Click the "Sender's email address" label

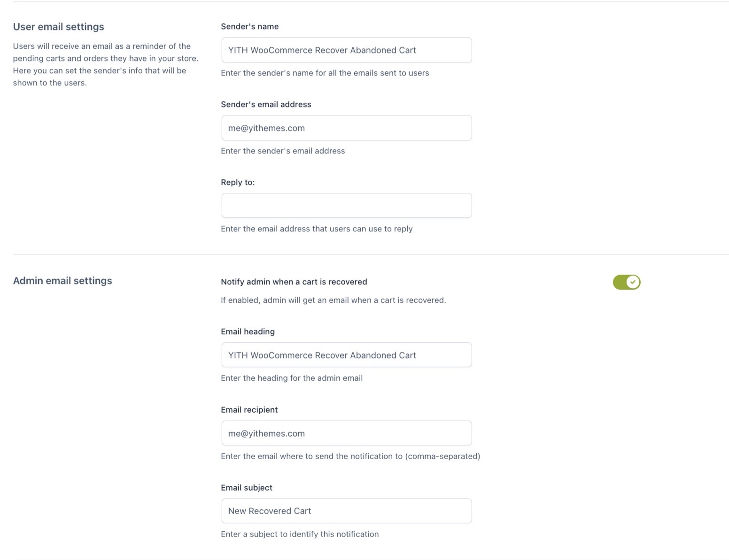tap(266, 105)
